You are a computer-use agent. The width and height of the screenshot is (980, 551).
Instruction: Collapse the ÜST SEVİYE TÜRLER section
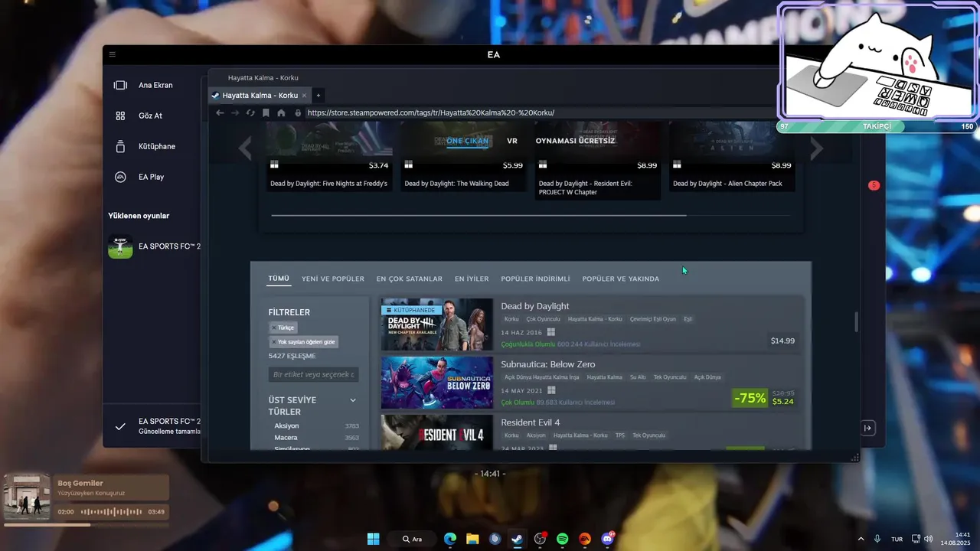(x=353, y=400)
